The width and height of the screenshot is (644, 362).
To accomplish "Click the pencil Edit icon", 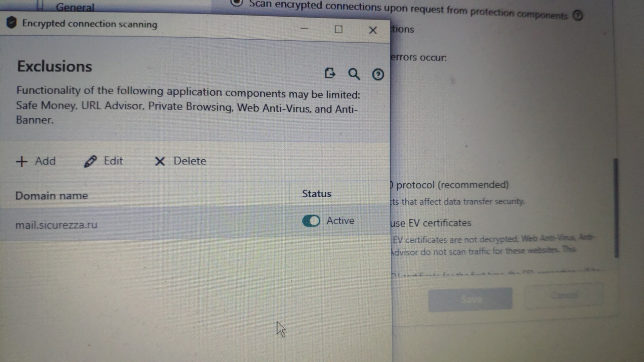I will 90,161.
